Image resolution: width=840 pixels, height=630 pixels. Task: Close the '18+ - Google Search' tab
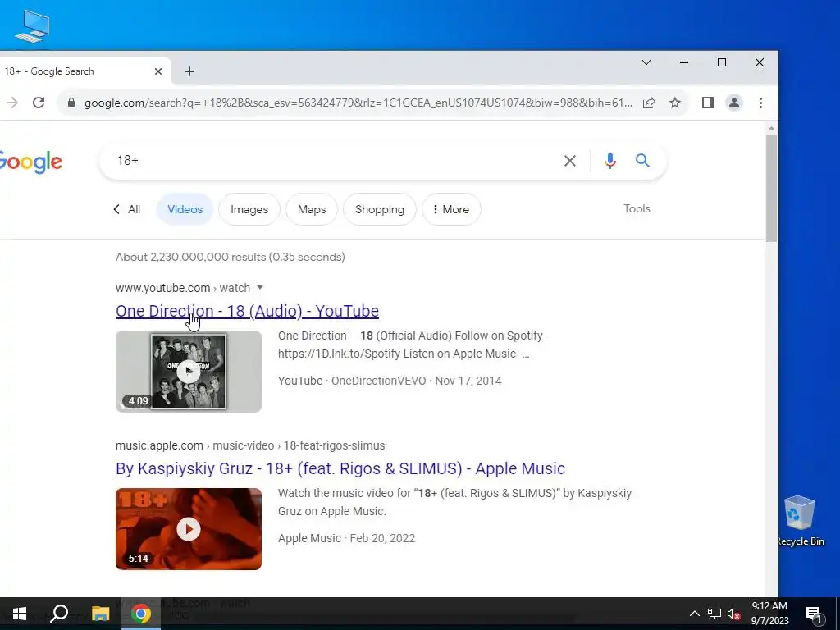158,71
